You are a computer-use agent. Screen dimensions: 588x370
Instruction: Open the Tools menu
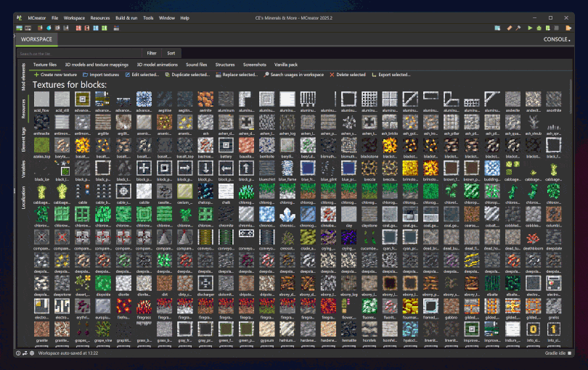tap(148, 18)
